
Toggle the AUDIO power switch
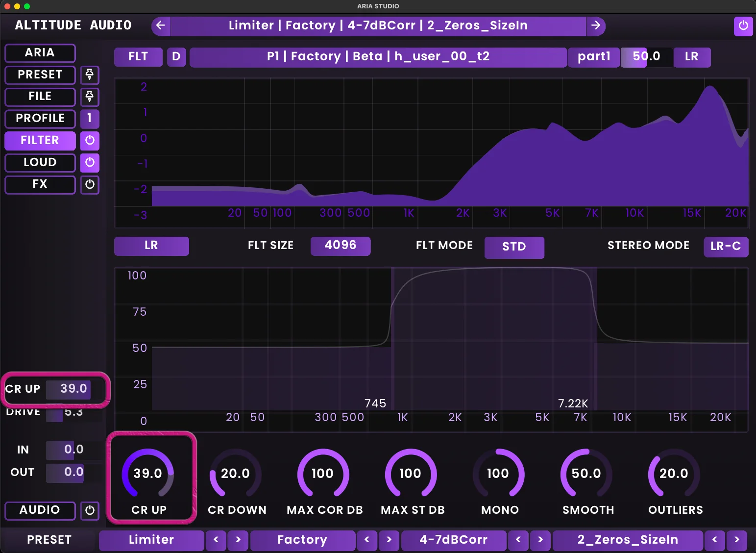pyautogui.click(x=90, y=510)
